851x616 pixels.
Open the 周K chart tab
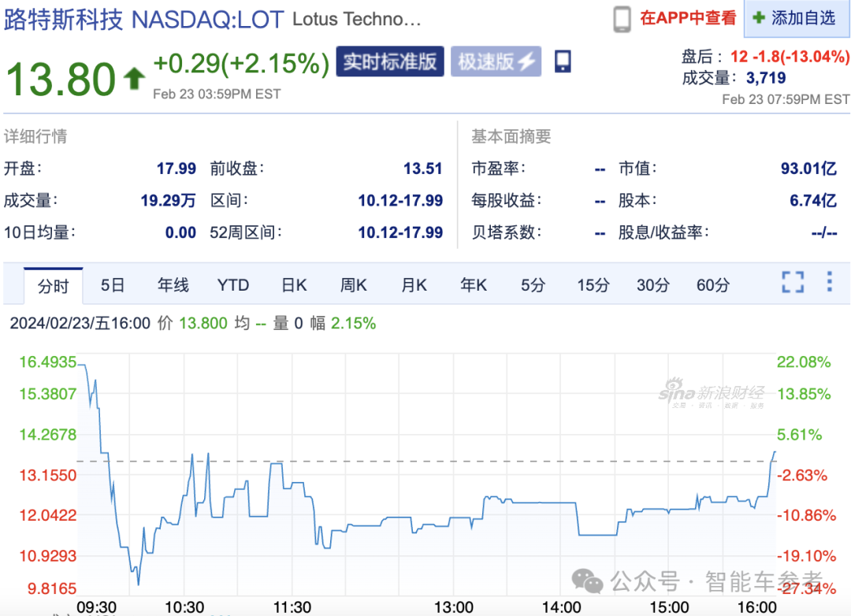(353, 285)
